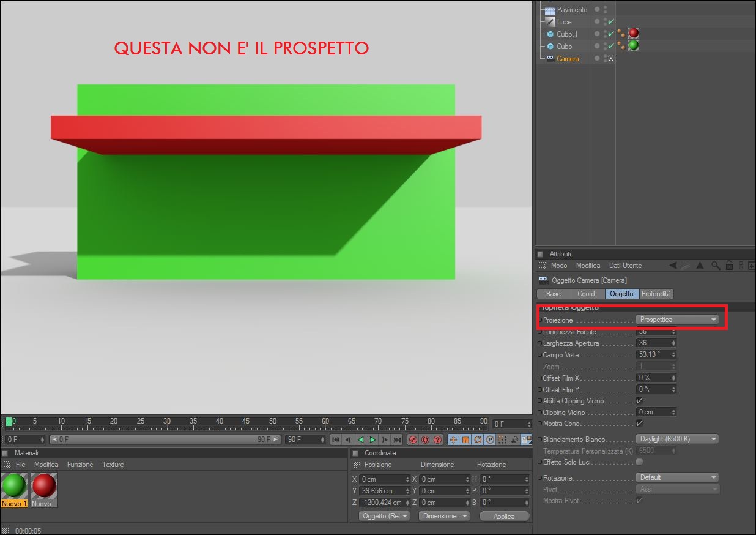Toggle the Scale keyframe icon
This screenshot has height=535, width=756.
click(x=465, y=440)
